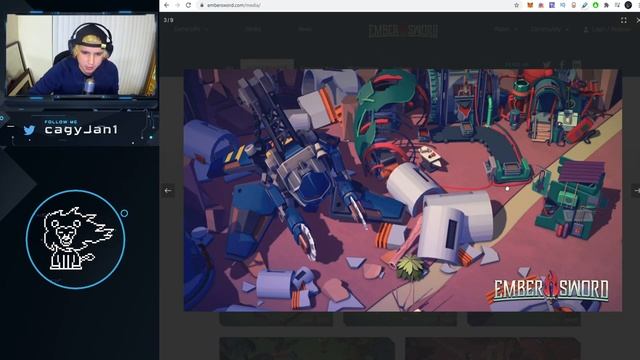Screen dimensions: 640x360
Task: Open the puzzle-piece Extensions menu
Action: (607, 5)
